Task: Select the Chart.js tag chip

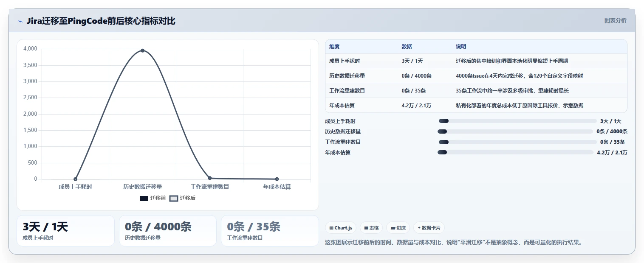Action: point(341,228)
